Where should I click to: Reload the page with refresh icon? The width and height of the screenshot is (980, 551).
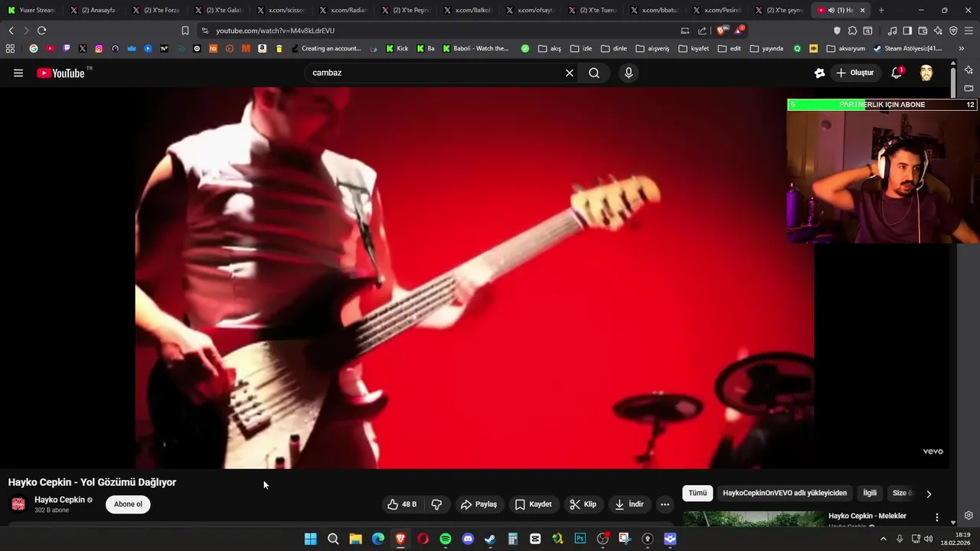pyautogui.click(x=41, y=31)
